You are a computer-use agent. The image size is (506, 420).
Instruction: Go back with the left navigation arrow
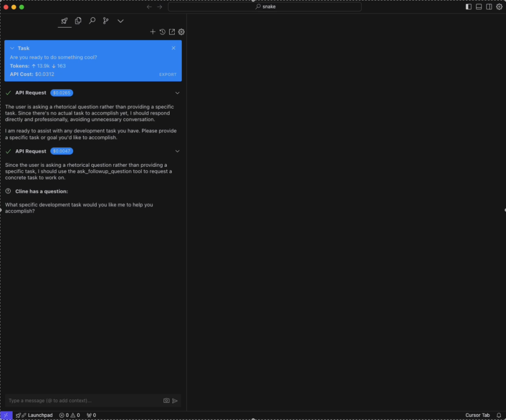[x=149, y=7]
